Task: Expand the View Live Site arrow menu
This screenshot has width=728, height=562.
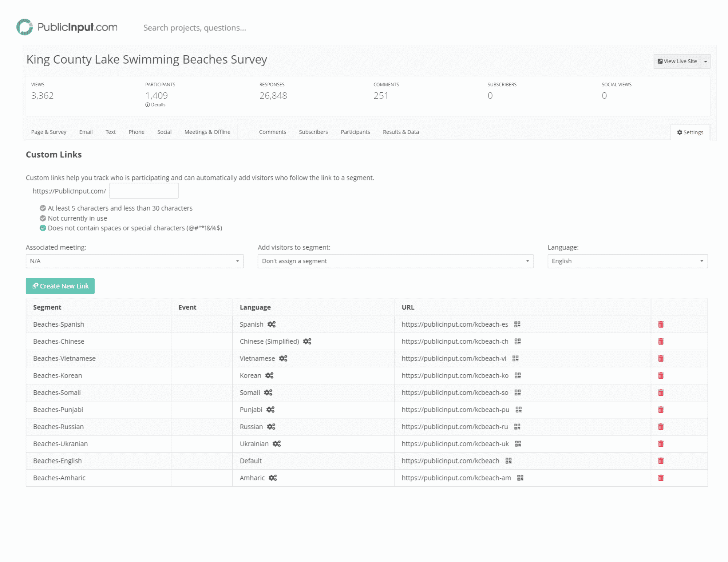Action: [x=705, y=61]
